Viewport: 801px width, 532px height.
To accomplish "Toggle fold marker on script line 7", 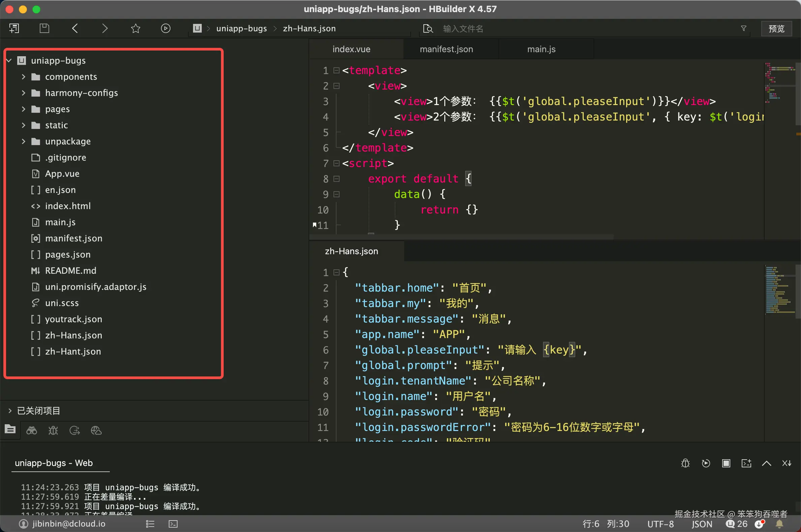I will tap(337, 164).
